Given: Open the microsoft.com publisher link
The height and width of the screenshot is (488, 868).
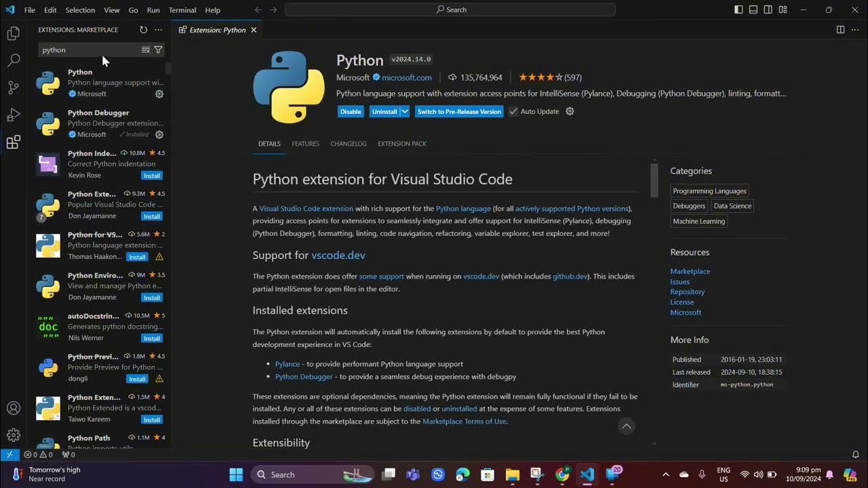Looking at the screenshot, I should coord(407,77).
